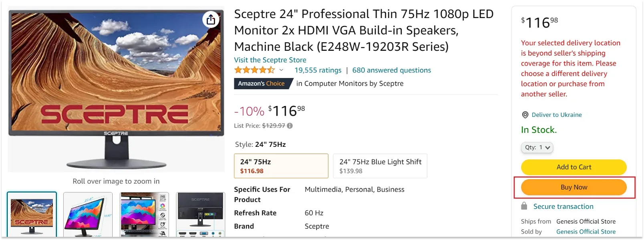Click the share icon on the product image
The image size is (644, 240).
pyautogui.click(x=211, y=19)
